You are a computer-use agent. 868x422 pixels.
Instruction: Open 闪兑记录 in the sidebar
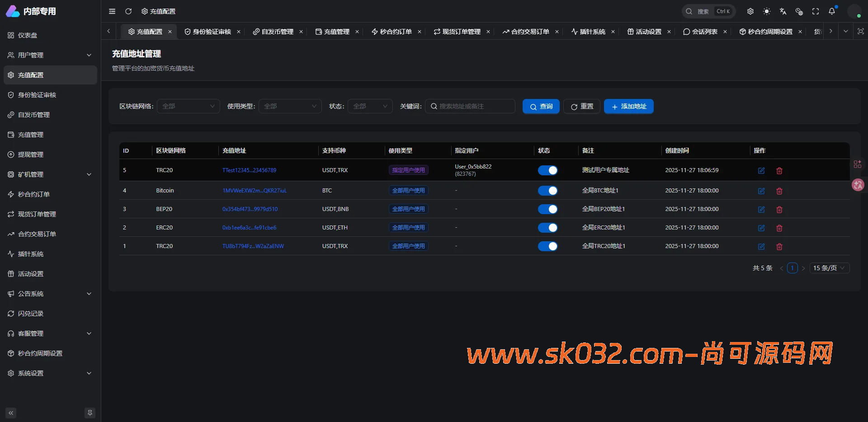pyautogui.click(x=30, y=313)
